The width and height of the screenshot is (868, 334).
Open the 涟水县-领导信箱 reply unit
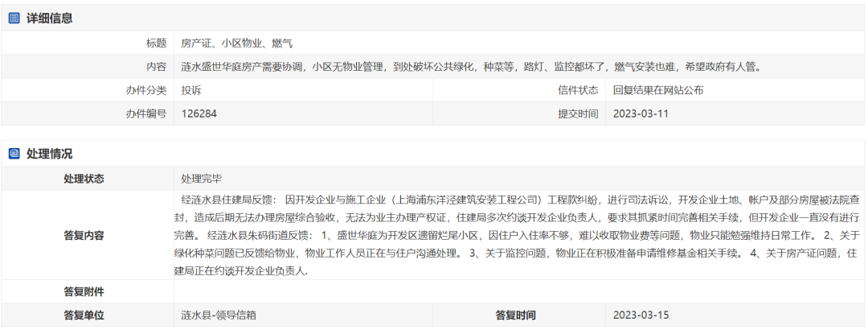(x=219, y=315)
